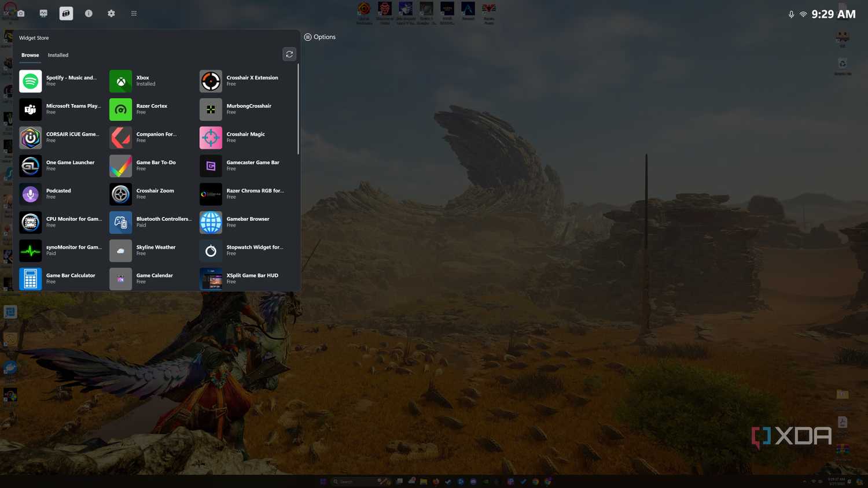Click the Crosshair Magic pink icon
868x488 pixels.
tap(211, 138)
